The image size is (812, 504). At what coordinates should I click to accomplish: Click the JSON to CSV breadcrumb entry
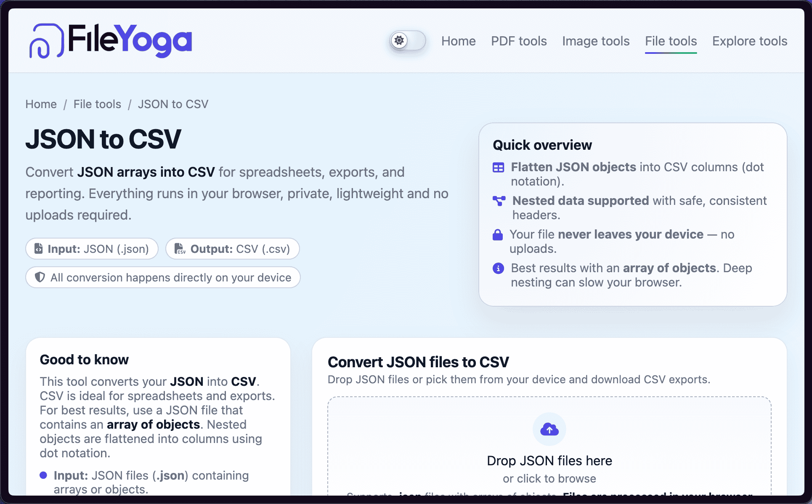coord(173,104)
